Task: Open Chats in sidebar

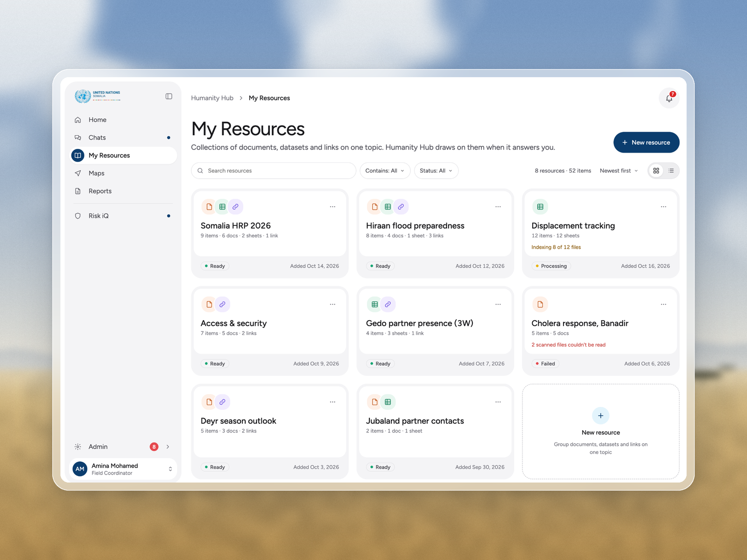Action: pyautogui.click(x=123, y=138)
